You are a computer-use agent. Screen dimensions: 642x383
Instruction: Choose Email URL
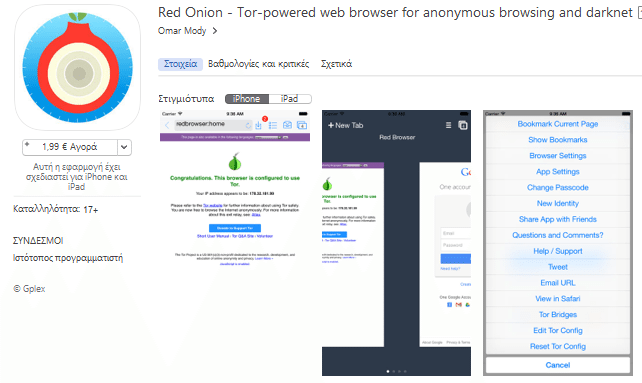(558, 283)
